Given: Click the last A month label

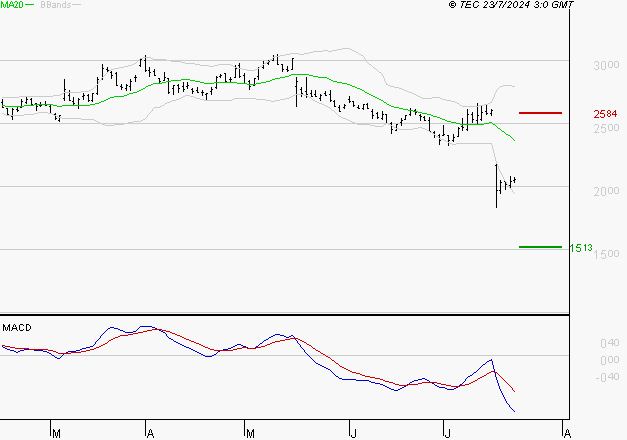Looking at the screenshot, I should [567, 433].
